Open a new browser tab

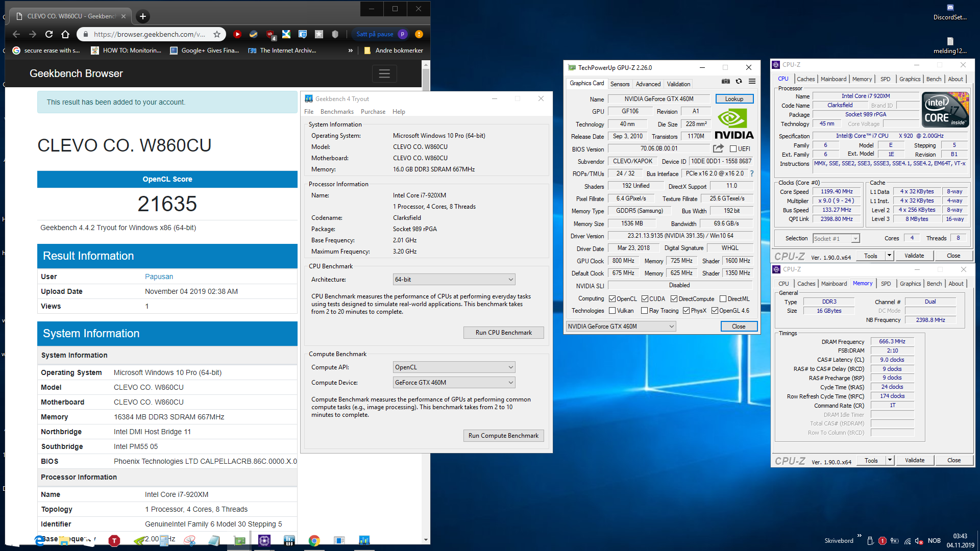[x=143, y=16]
